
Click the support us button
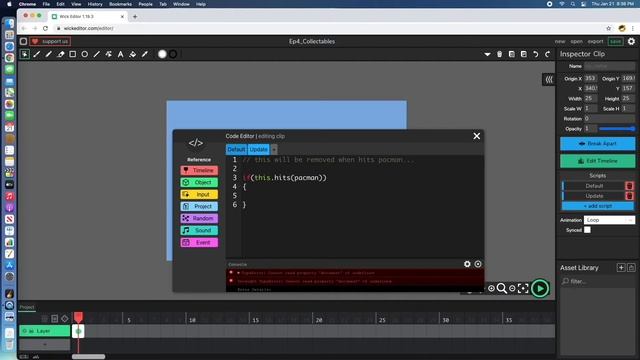50,41
